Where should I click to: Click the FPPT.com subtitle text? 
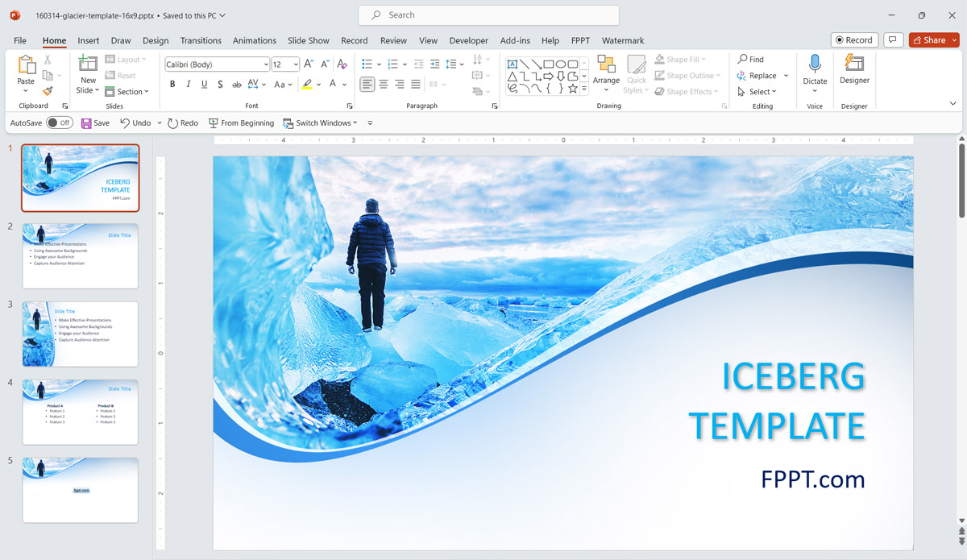(x=813, y=479)
